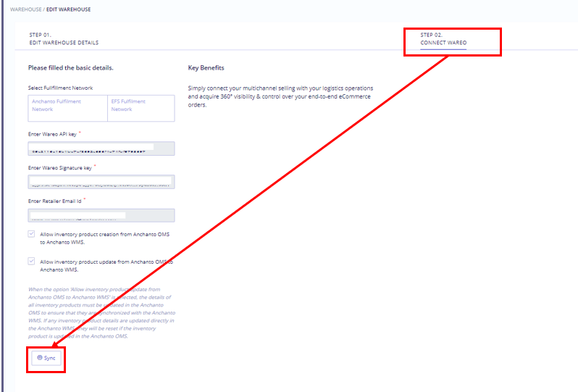
Task: Click the 'Enter Wareo API key' label
Action: tap(52, 134)
